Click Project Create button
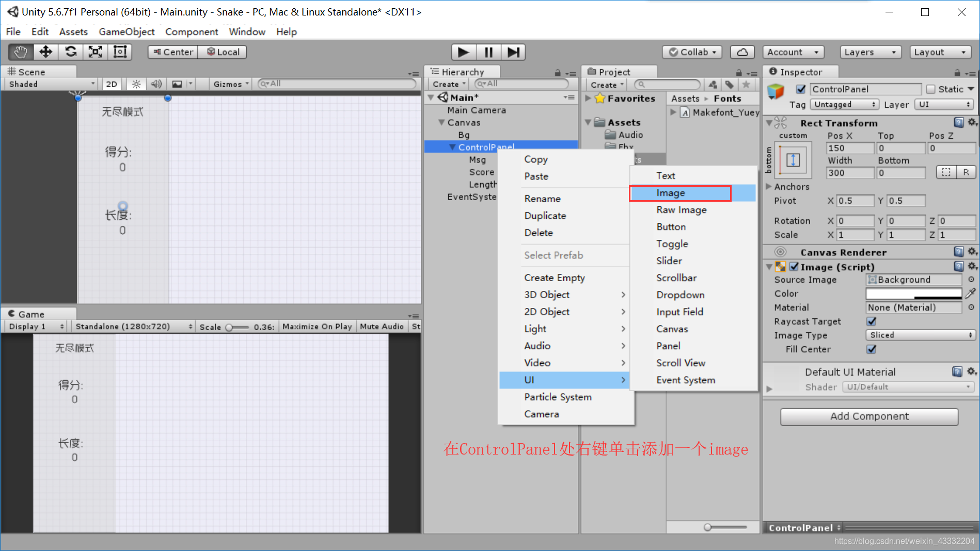The image size is (980, 551). coord(607,85)
